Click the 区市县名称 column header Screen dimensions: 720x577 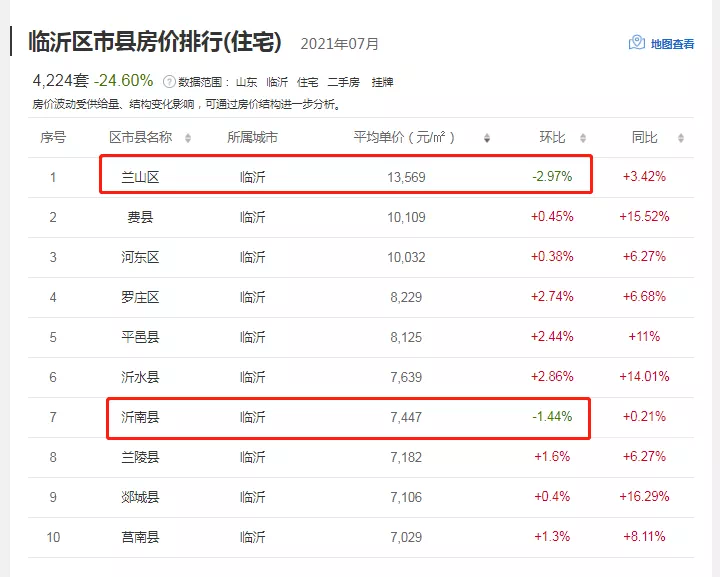141,137
